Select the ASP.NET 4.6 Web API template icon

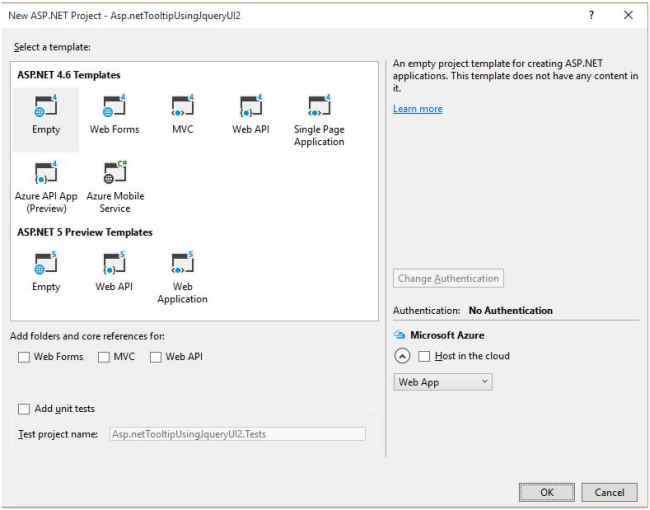pos(251,106)
